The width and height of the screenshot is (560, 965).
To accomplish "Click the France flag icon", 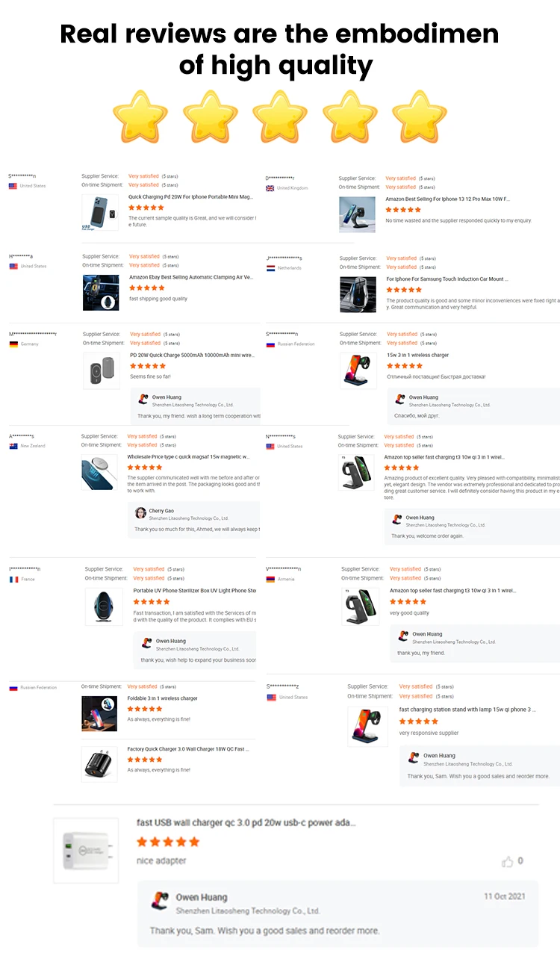I will point(13,579).
